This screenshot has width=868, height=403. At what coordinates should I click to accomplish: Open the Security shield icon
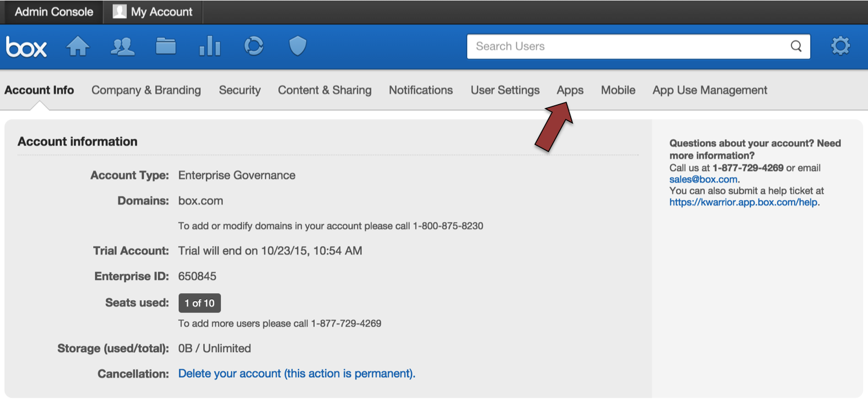point(297,46)
